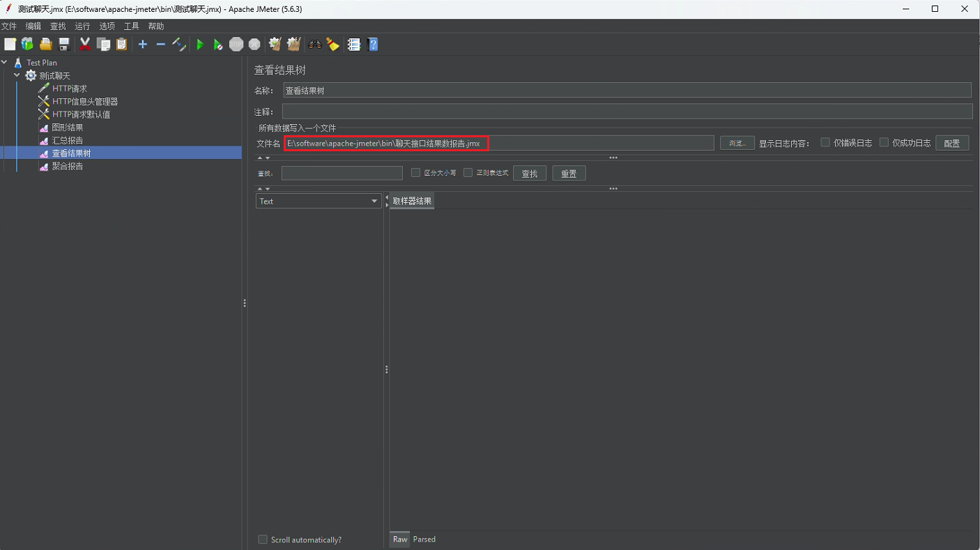Screen dimensions: 980x550
Task: Collapse the Test Plan tree node
Action: pyautogui.click(x=5, y=63)
